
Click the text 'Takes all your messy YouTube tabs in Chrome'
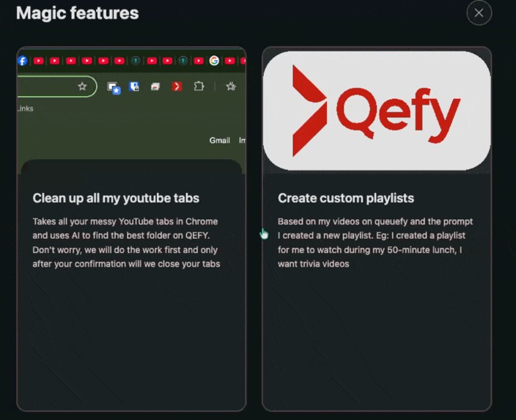tap(125, 221)
